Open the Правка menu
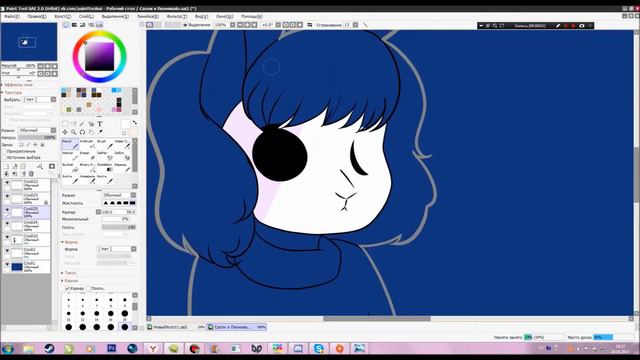The image size is (640, 360). tap(37, 16)
